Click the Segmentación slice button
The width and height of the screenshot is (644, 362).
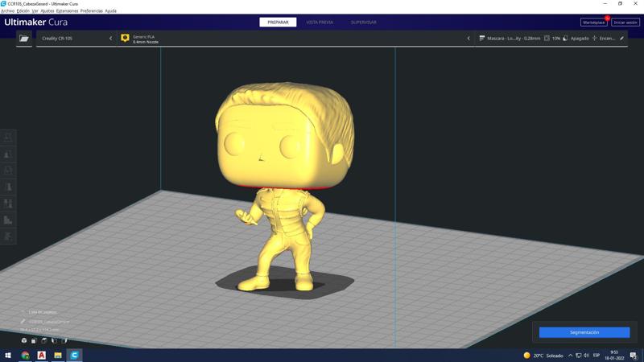click(584, 332)
